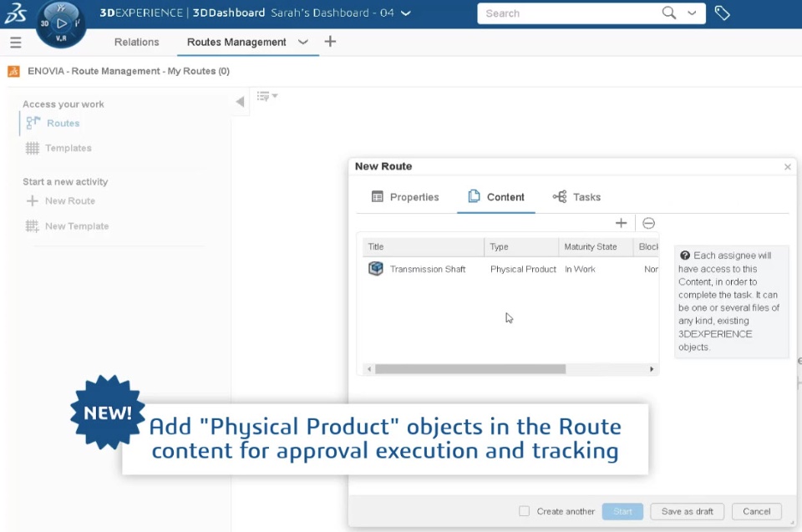Click the Routes icon in sidebar
Image resolution: width=802 pixels, height=532 pixels.
(33, 123)
